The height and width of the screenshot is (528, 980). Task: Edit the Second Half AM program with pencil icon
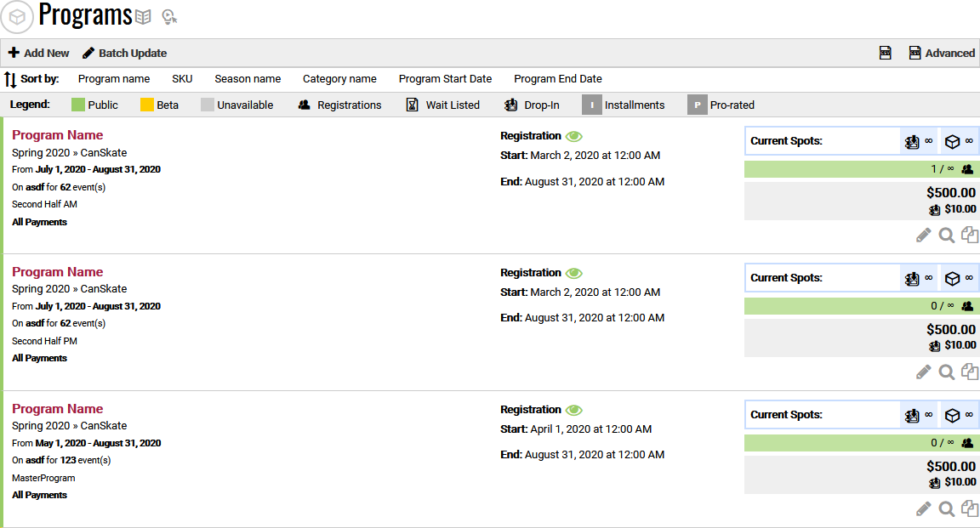click(923, 235)
